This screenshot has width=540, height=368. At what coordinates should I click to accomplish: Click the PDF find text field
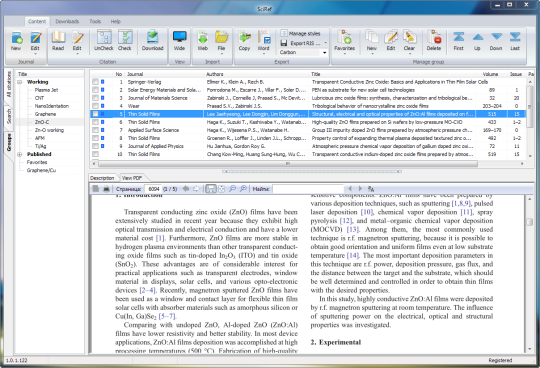[308, 189]
